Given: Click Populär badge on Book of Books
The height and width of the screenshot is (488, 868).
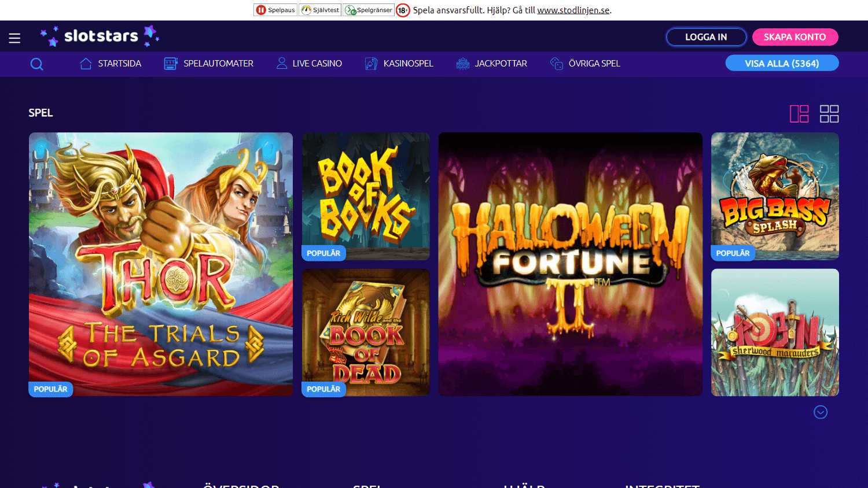Looking at the screenshot, I should click(x=324, y=253).
